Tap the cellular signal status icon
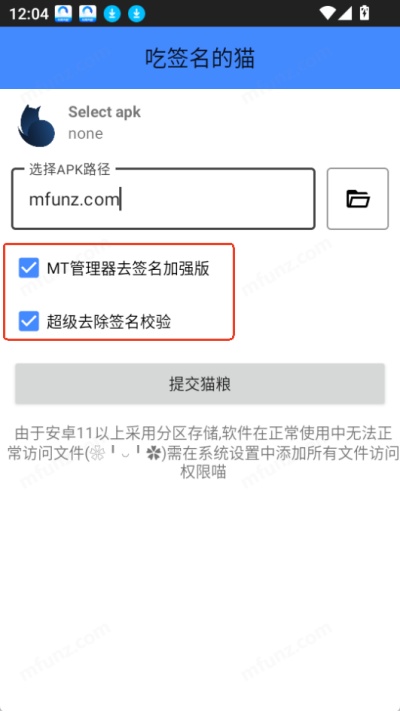400x711 pixels. (344, 13)
